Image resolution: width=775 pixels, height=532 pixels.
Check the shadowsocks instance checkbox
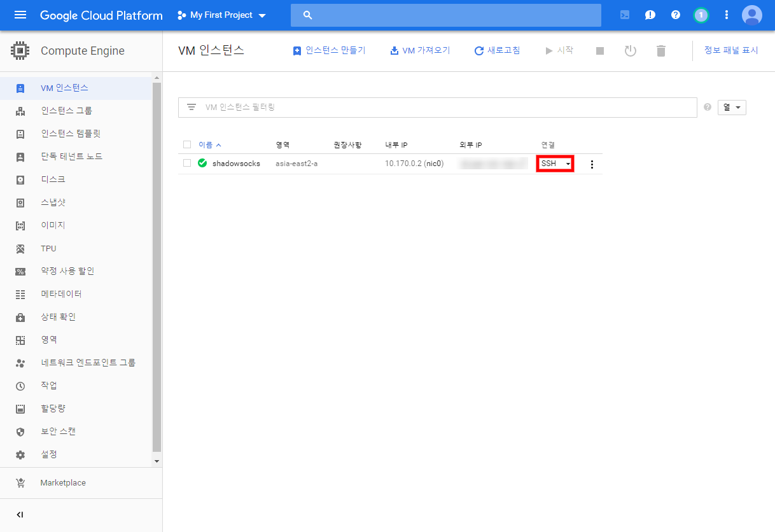pyautogui.click(x=186, y=163)
